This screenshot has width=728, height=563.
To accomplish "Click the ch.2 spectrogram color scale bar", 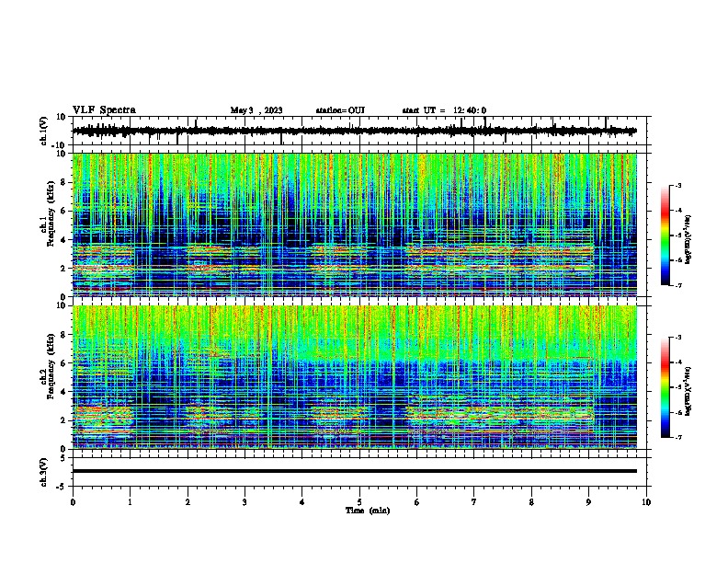I will (x=665, y=387).
